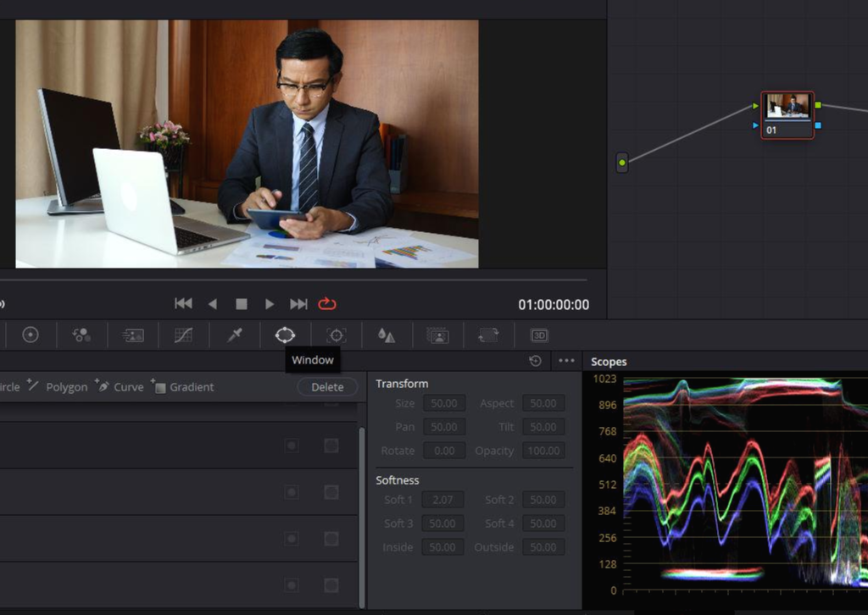The height and width of the screenshot is (615, 868).
Task: Click the Scopes panel title
Action: [x=609, y=362]
